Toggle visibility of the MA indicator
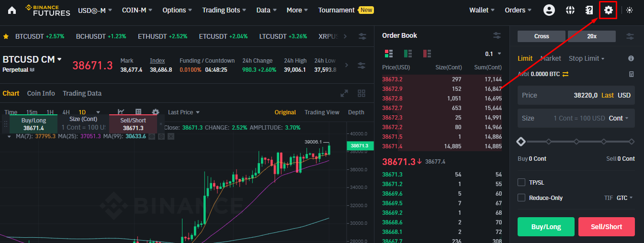 click(x=152, y=136)
